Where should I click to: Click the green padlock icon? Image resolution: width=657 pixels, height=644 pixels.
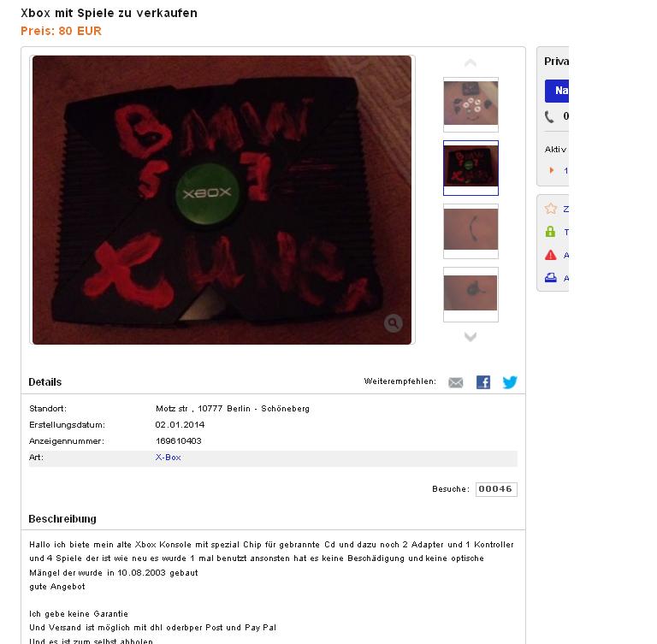pos(550,232)
